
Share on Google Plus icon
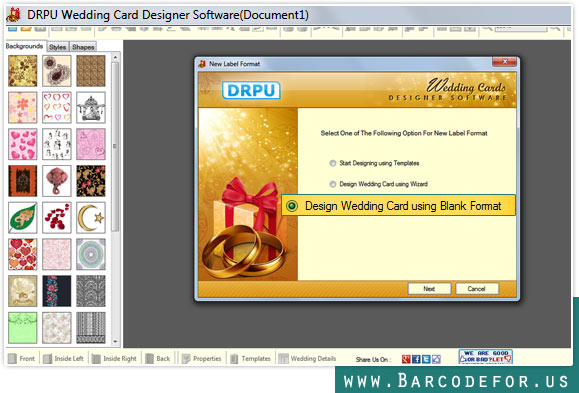click(x=406, y=359)
